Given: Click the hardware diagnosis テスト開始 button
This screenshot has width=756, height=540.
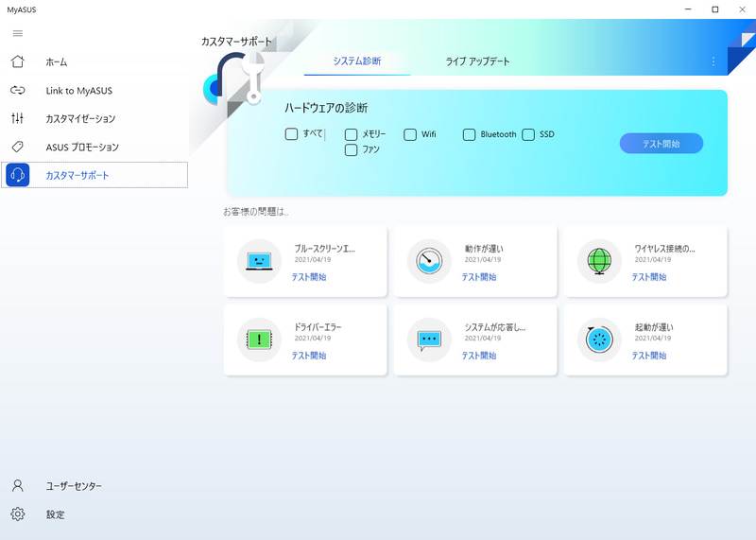Looking at the screenshot, I should coord(661,144).
